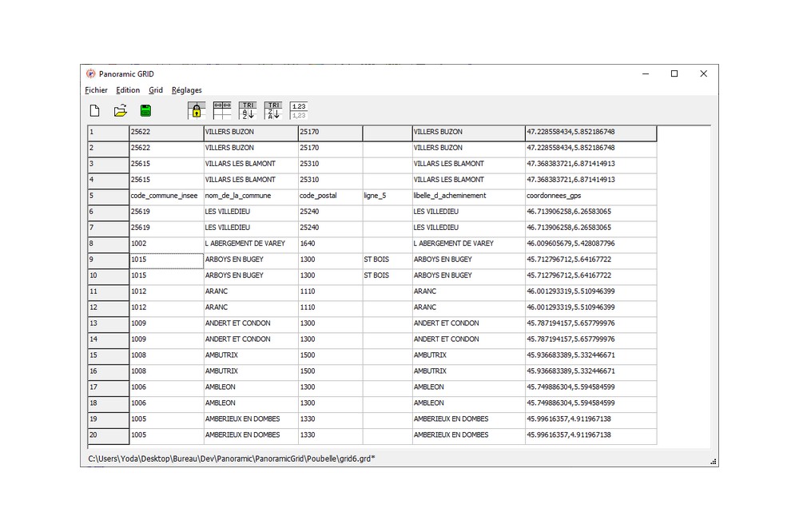Viewport: 799px width, 532px height.
Task: Click 45.749886304,5.594584599 in row 18
Action: (x=591, y=403)
